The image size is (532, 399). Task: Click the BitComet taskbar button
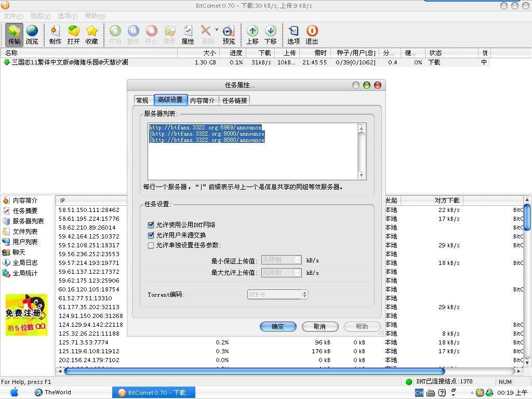pyautogui.click(x=154, y=393)
